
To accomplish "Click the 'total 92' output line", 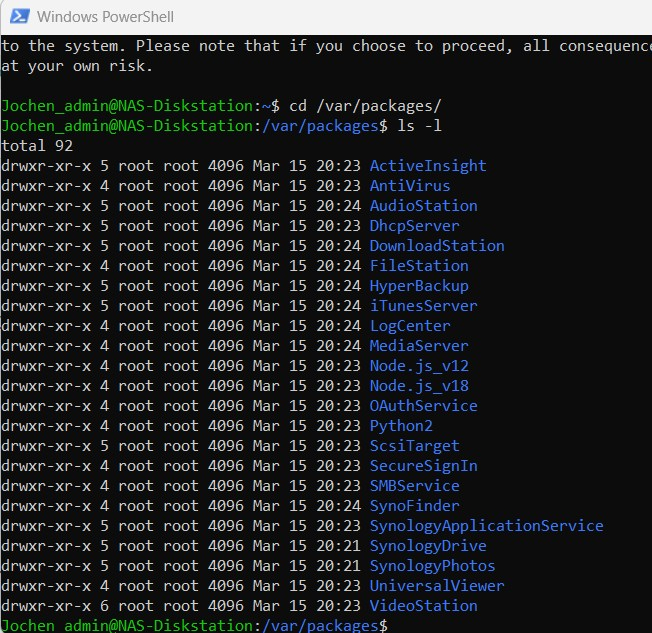I will pos(37,146).
